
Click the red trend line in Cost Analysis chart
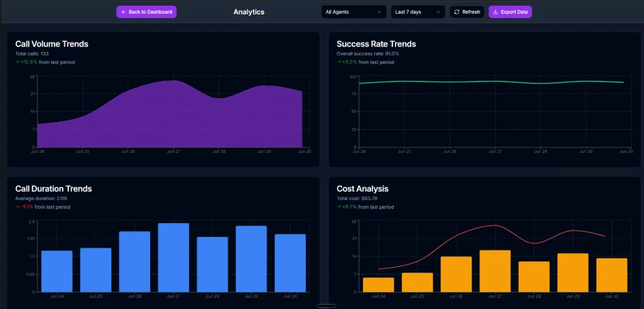click(495, 225)
